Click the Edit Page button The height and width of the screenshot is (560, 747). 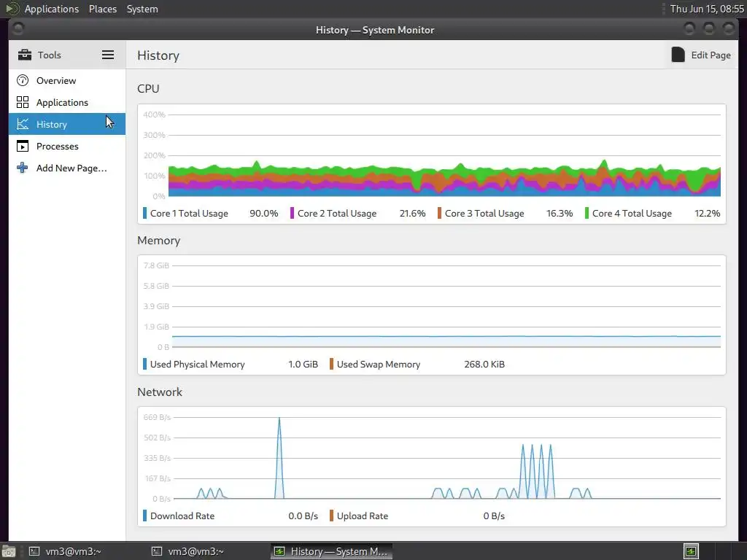(701, 55)
